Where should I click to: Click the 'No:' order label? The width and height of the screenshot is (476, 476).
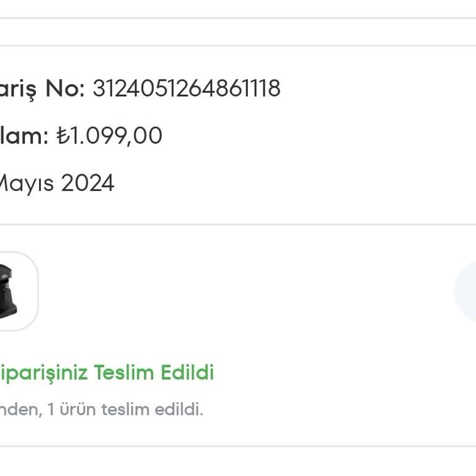[x=65, y=89]
